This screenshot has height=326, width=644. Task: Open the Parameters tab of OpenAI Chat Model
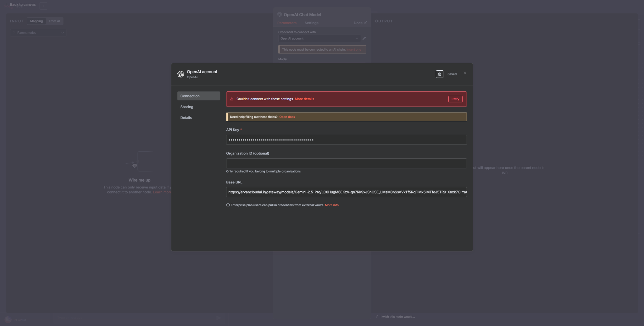click(287, 23)
